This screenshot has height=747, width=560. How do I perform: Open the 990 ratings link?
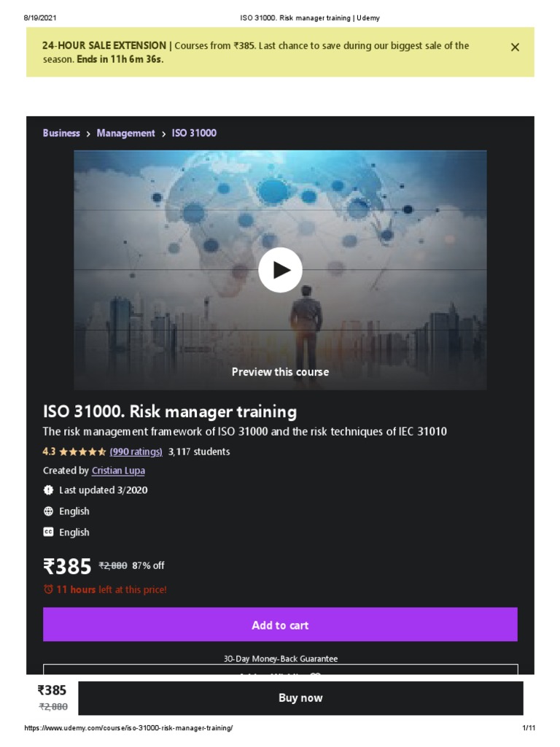click(136, 452)
